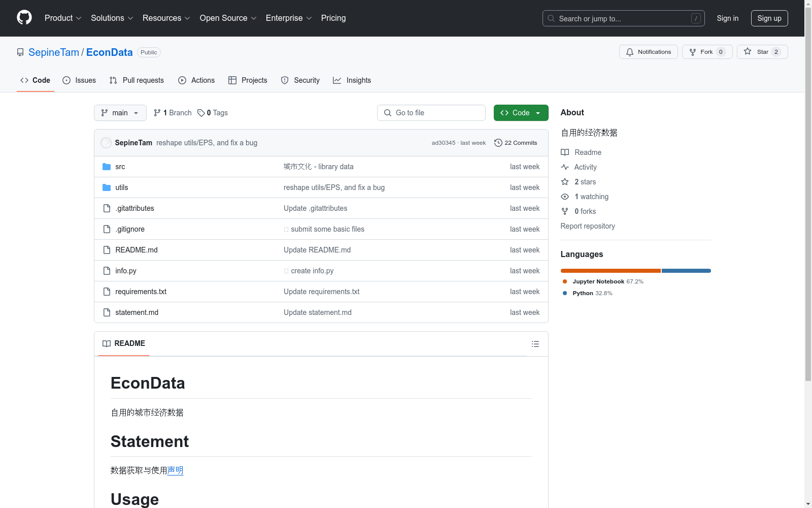
Task: Click the orange Jupyter Notebook language bar
Action: coord(611,271)
